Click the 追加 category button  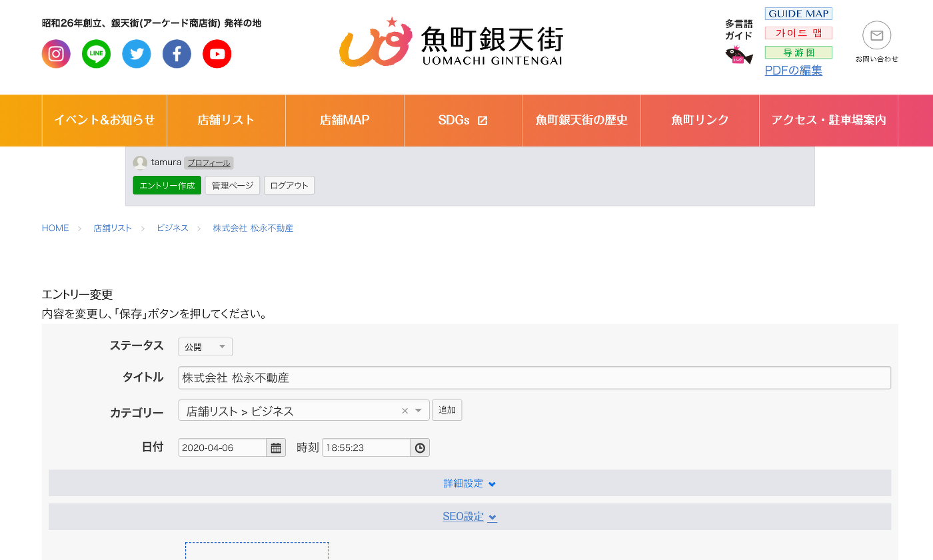447,410
